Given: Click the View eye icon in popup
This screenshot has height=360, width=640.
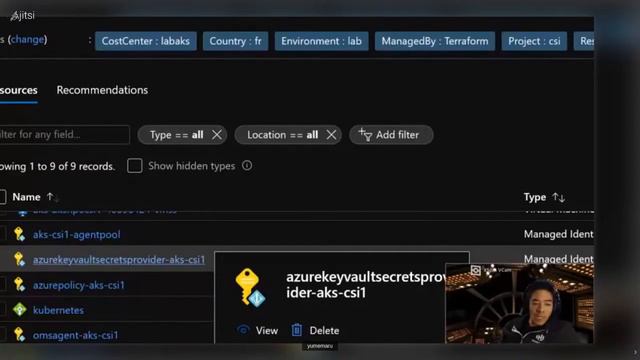Looking at the screenshot, I should [243, 330].
